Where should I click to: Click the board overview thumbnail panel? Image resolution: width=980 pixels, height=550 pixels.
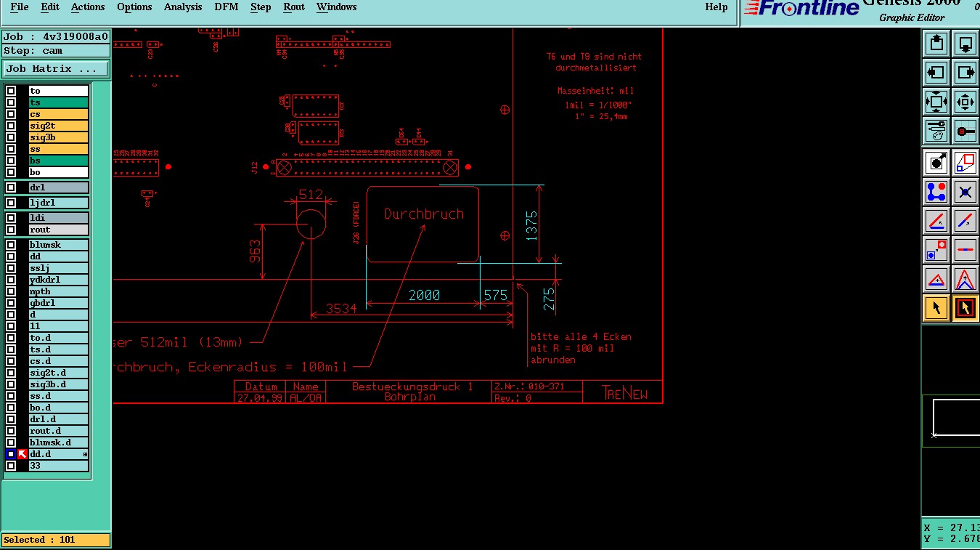951,421
